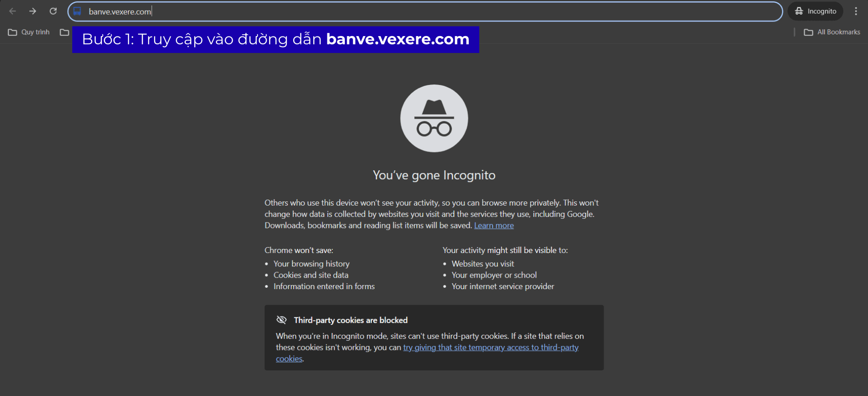Click the address bar with banve.vexere.com
The width and height of the screenshot is (868, 396).
coord(425,11)
